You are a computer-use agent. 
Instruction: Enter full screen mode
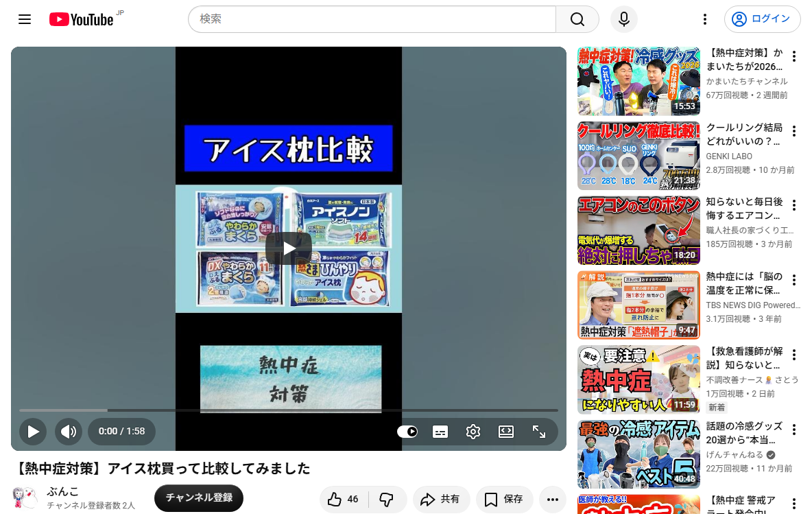click(x=539, y=432)
